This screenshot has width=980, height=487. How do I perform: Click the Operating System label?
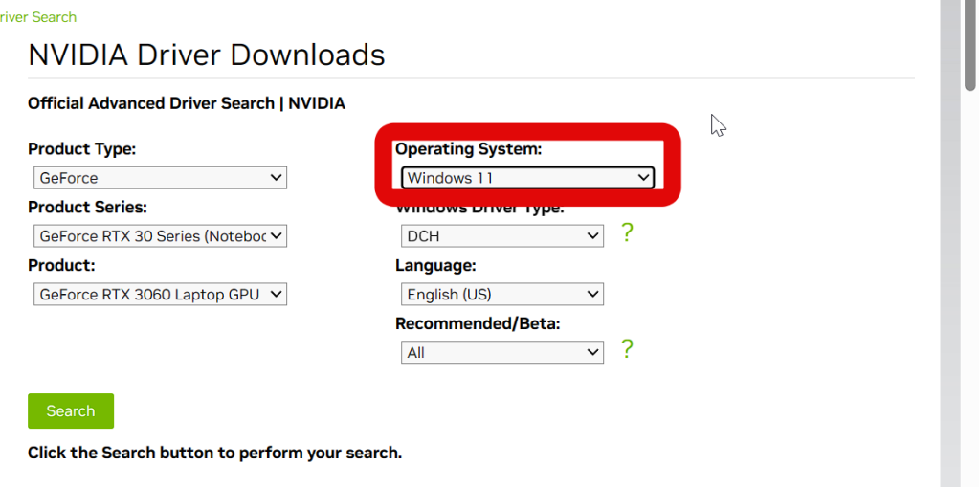(468, 149)
